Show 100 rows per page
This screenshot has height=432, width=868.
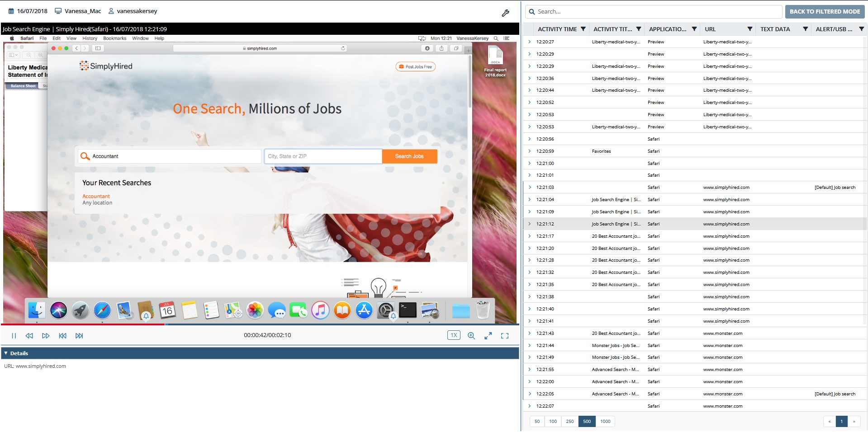(x=553, y=422)
